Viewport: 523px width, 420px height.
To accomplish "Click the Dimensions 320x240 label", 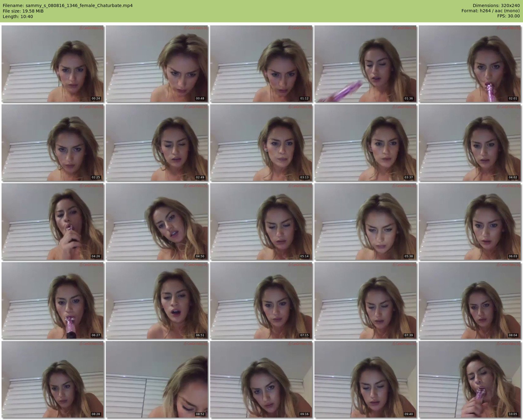I will pos(496,6).
